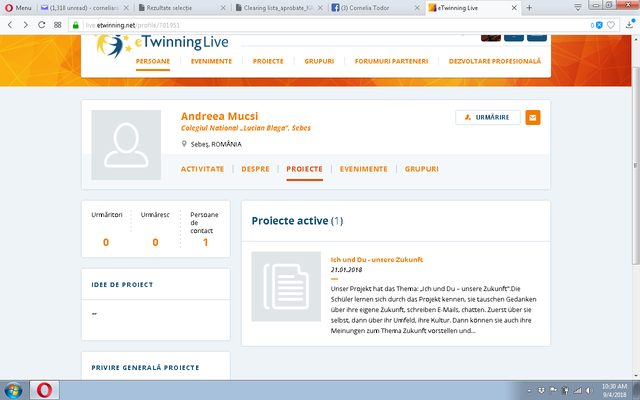This screenshot has height=400, width=640.
Task: Switch to the Clearing lista_aprobate tab
Action: pos(279,8)
